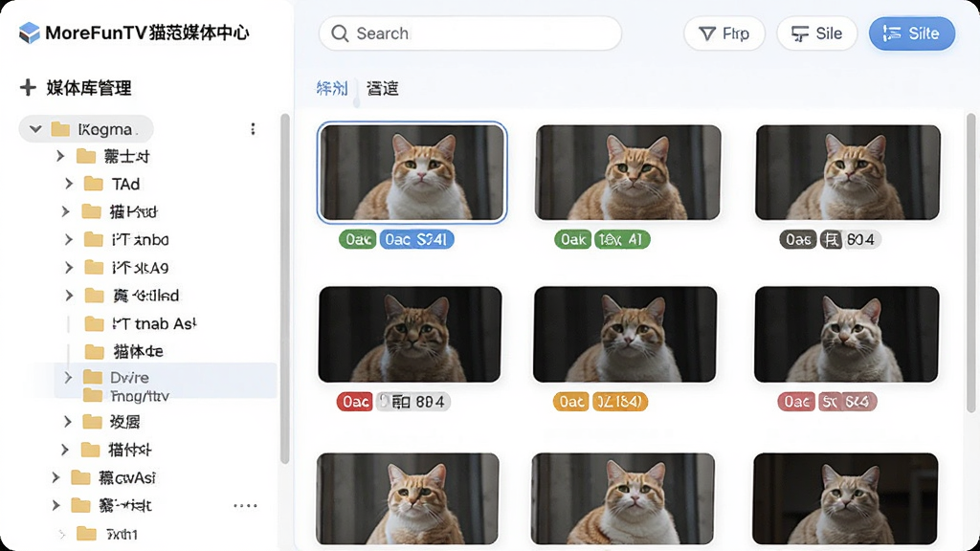Viewport: 980px width, 551px height.
Task: Expand the cwAsi folder
Action: click(x=56, y=477)
